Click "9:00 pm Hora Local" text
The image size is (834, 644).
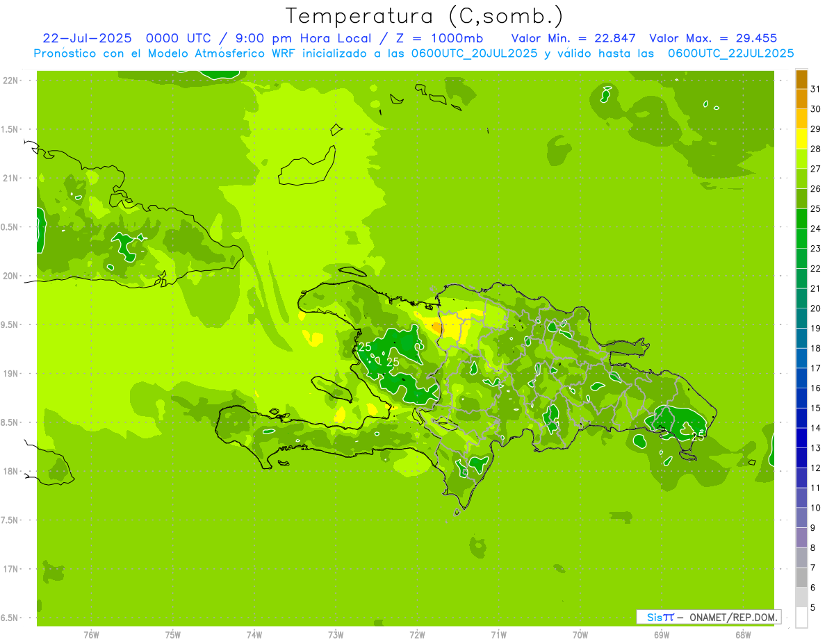pyautogui.click(x=303, y=38)
